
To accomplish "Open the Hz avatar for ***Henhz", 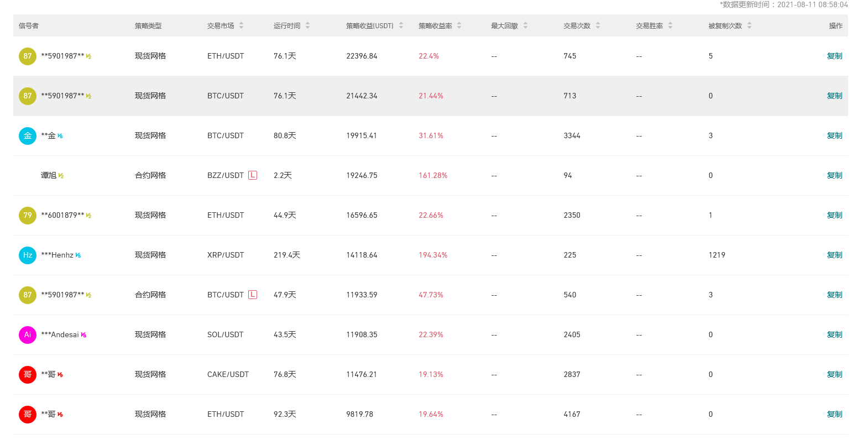I will point(28,255).
